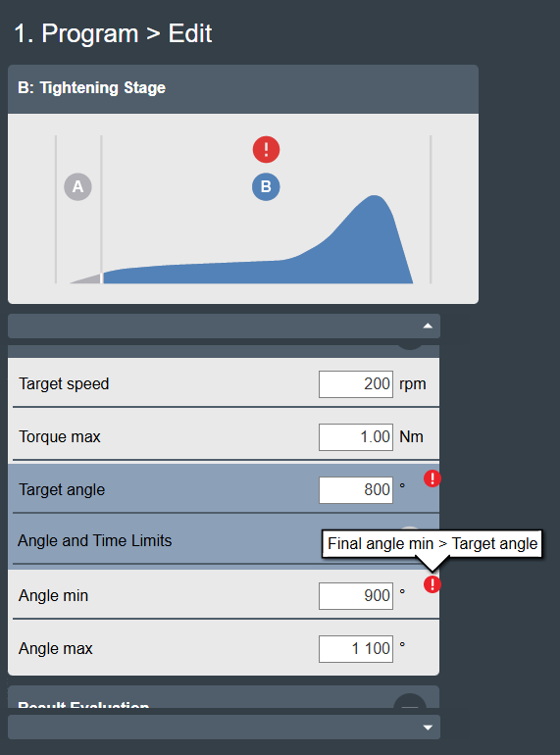Click the Edit breadcrumb text

pyautogui.click(x=189, y=33)
